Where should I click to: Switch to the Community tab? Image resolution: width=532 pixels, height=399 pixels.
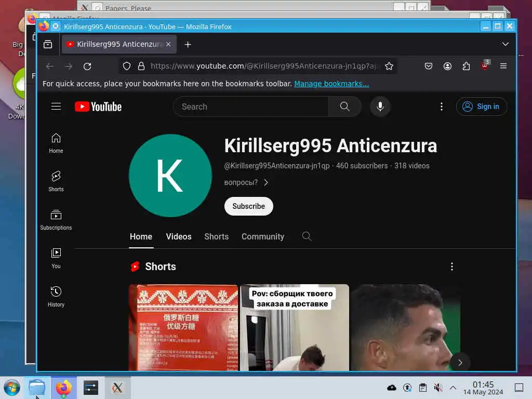pos(262,236)
